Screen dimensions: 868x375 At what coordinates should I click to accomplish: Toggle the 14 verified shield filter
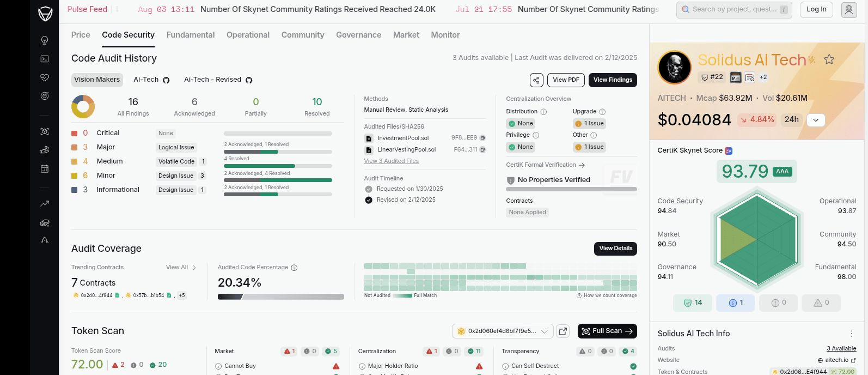coord(693,303)
